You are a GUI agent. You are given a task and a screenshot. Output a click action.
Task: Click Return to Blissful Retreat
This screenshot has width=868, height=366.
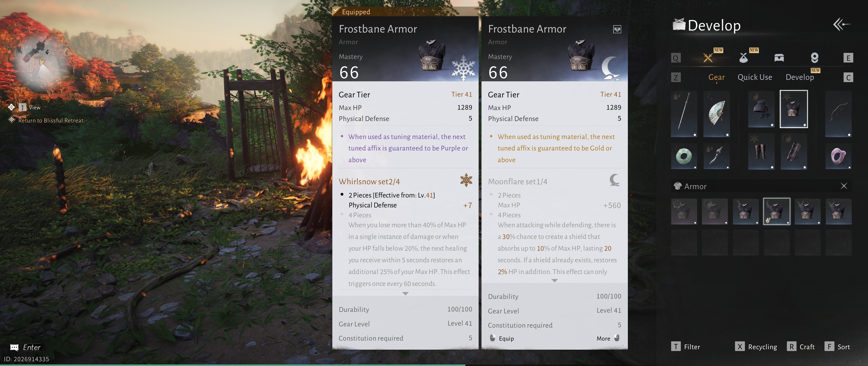tap(51, 120)
